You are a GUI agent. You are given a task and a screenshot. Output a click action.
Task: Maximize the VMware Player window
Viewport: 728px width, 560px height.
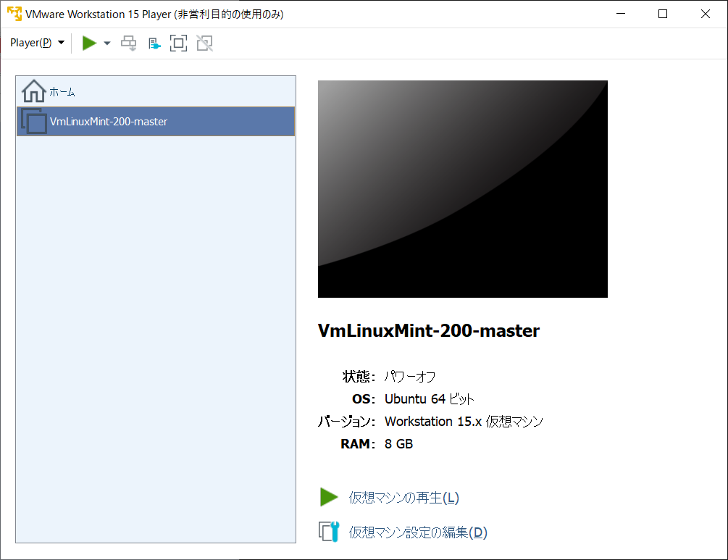tap(663, 14)
